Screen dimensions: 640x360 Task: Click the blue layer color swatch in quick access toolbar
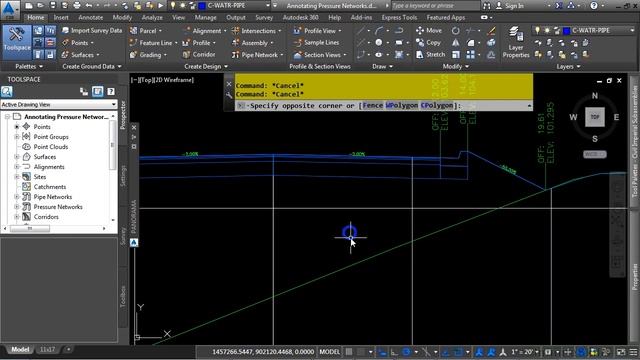[202, 6]
